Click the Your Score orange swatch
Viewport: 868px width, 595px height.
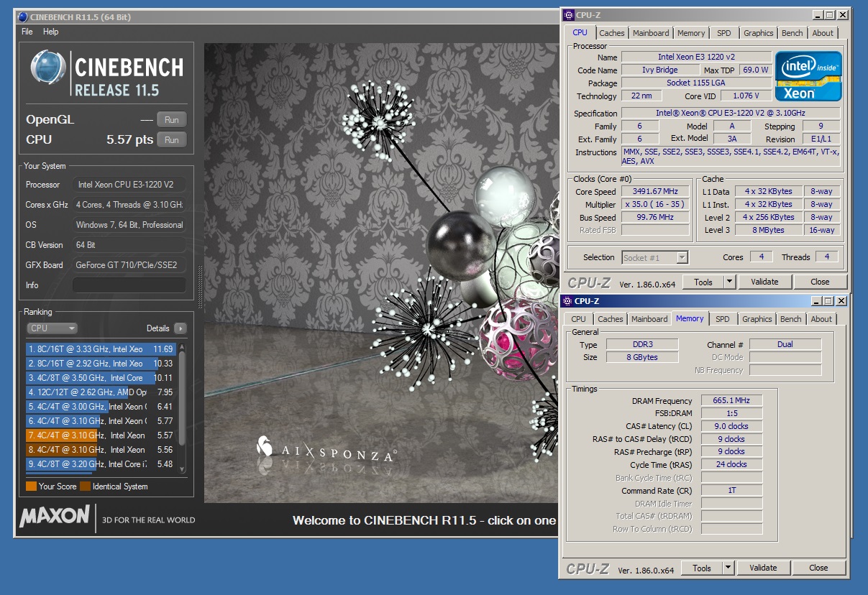click(31, 486)
